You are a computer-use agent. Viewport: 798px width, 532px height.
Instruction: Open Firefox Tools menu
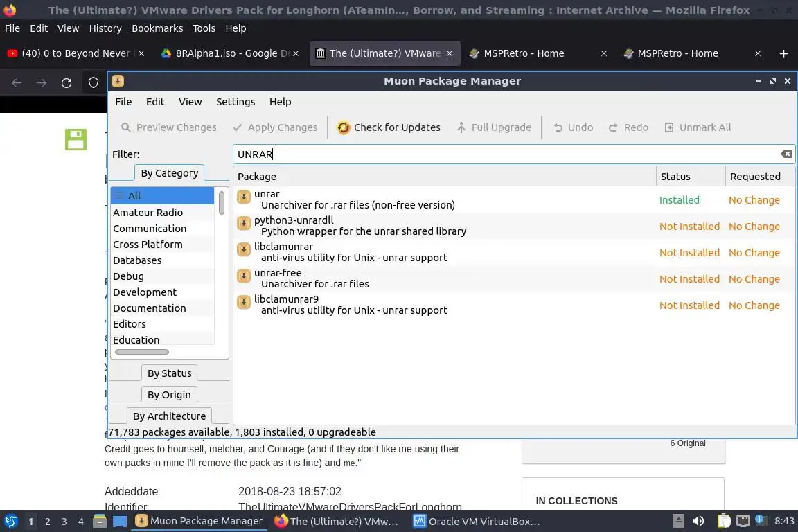204,28
